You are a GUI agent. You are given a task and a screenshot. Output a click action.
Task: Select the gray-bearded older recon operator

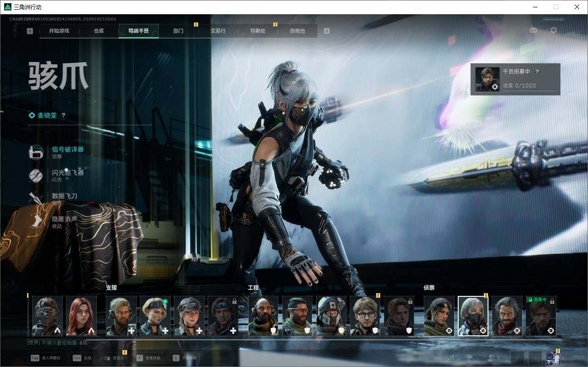(x=507, y=316)
